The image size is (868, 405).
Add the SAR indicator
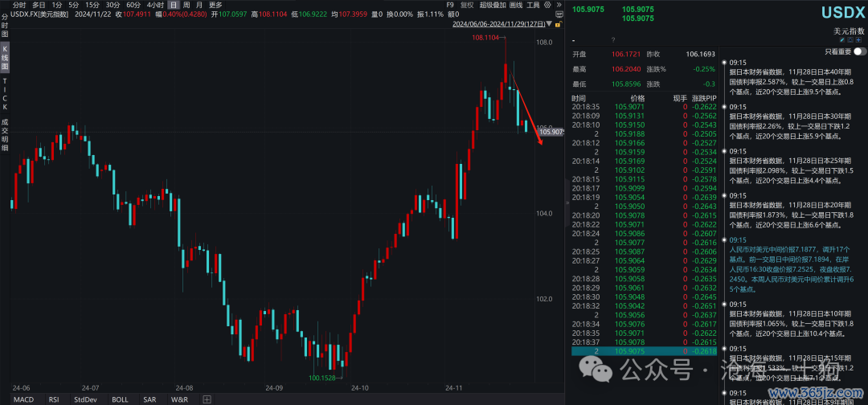[149, 399]
